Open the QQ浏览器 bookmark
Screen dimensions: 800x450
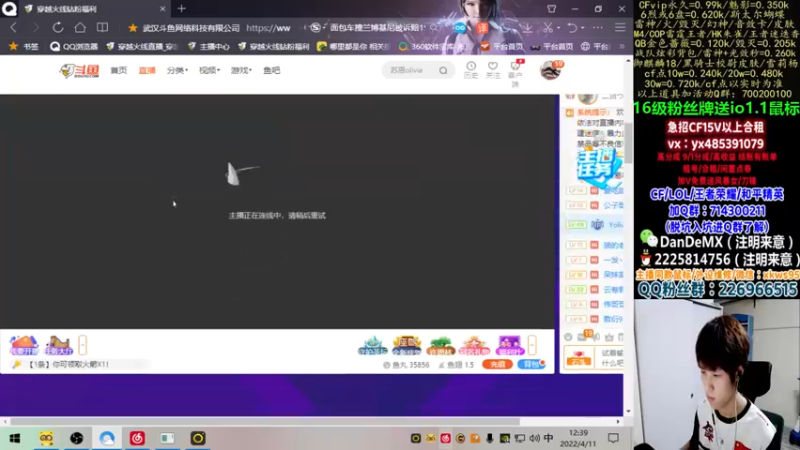click(x=74, y=46)
